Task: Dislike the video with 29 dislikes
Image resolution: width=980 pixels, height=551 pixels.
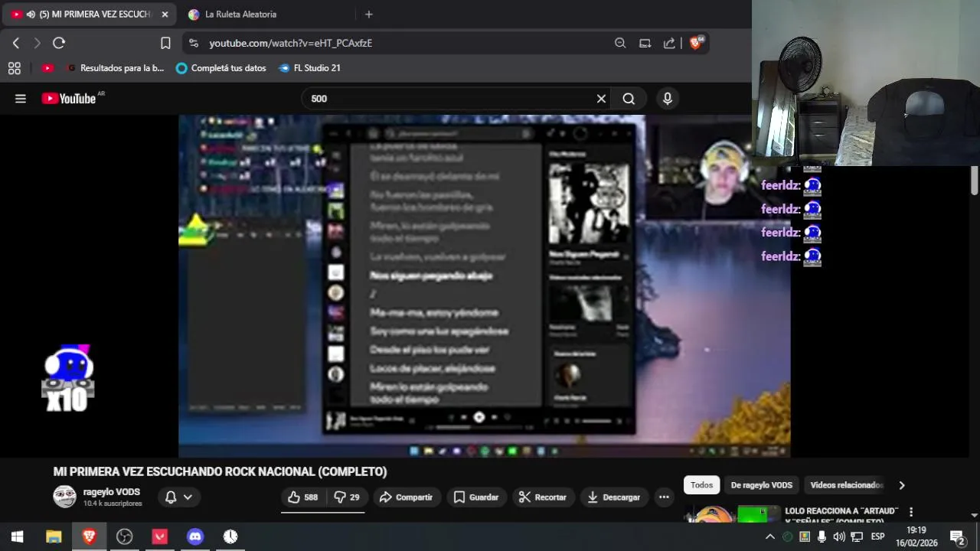Action: 347,497
